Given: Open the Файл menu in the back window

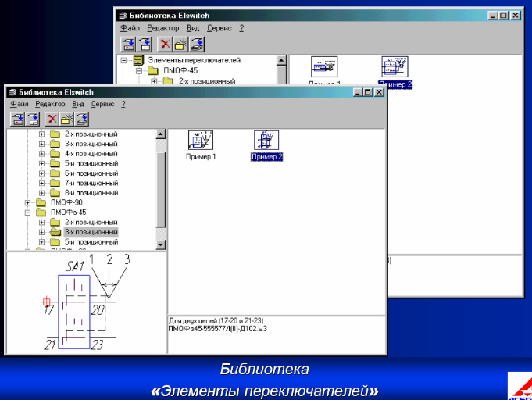Looking at the screenshot, I should point(130,28).
